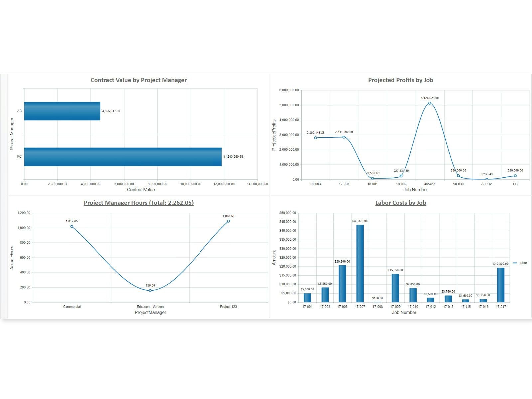
Task: Select the ALPHA projected profits data point
Action: tap(487, 179)
